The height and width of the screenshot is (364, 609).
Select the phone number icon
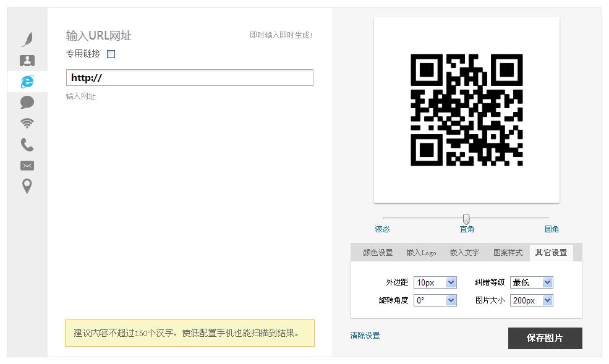(27, 145)
